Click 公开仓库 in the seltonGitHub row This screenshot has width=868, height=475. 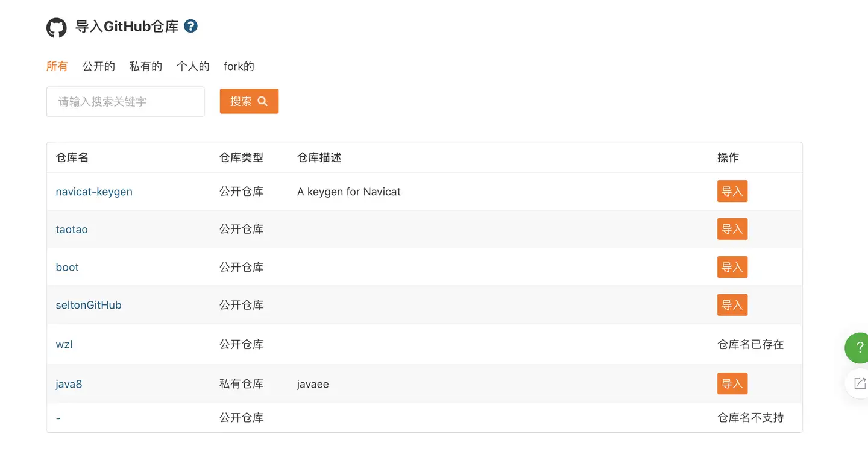click(241, 305)
